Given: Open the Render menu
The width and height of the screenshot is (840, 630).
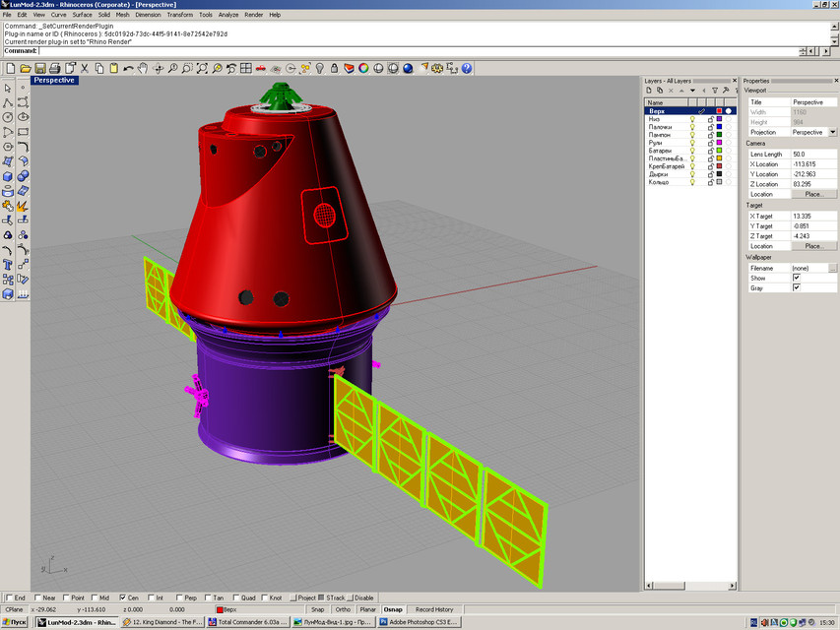Looking at the screenshot, I should pos(253,14).
